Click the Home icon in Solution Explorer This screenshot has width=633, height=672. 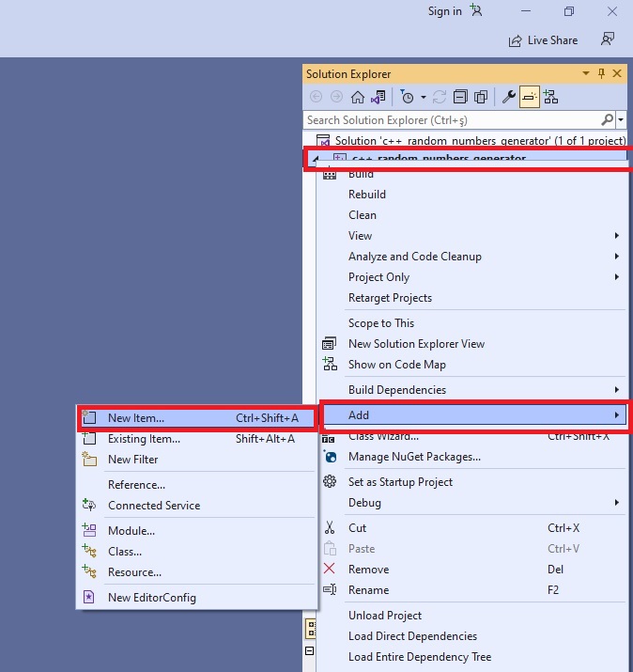click(x=358, y=98)
